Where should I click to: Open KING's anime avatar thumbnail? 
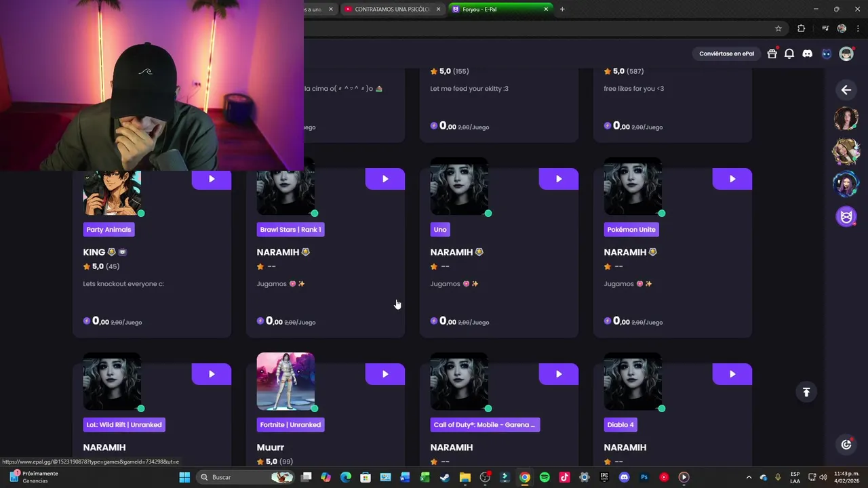112,193
